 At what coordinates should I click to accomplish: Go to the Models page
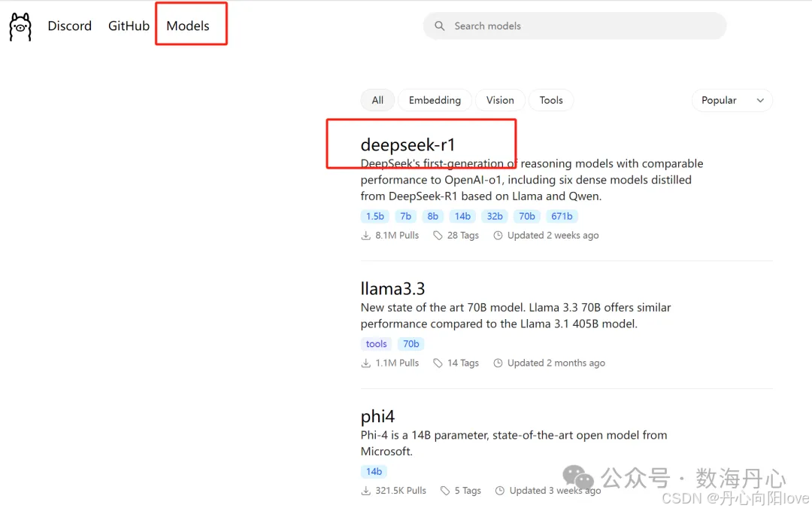[188, 26]
